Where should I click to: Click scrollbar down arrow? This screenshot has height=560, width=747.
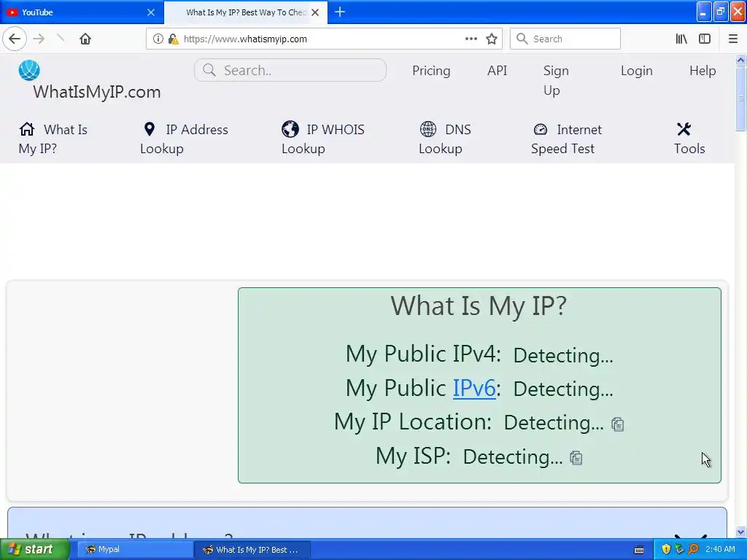(740, 532)
